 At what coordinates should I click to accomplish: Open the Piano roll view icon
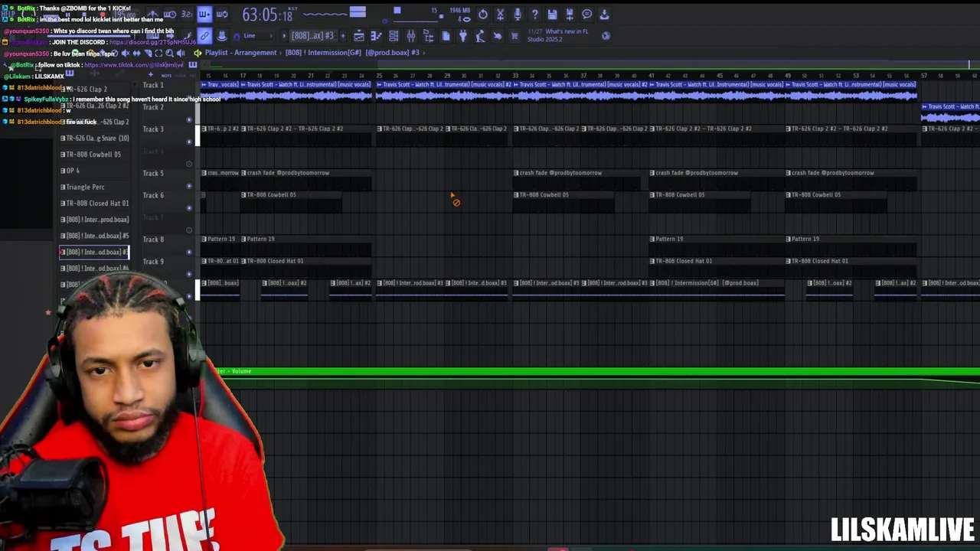376,36
